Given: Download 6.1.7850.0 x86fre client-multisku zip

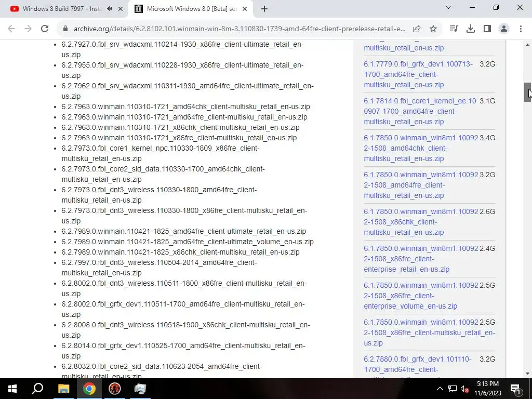Looking at the screenshot, I should coord(429,332).
